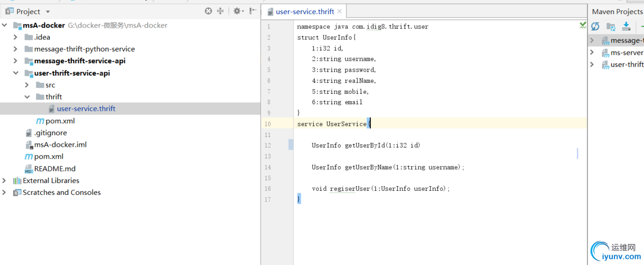Select pom.xml under user-thrift-service-api
This screenshot has height=265, width=644.
(x=55, y=121)
